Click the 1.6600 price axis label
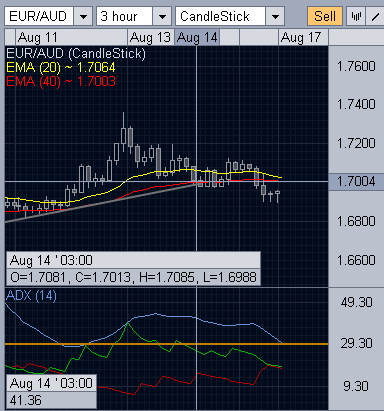The height and width of the screenshot is (411, 384). 356,260
